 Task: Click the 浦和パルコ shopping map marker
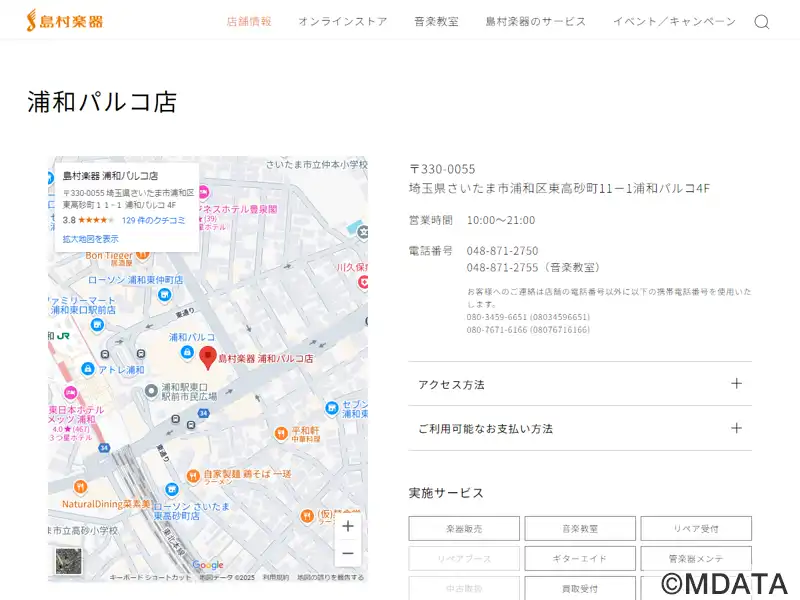[x=187, y=352]
